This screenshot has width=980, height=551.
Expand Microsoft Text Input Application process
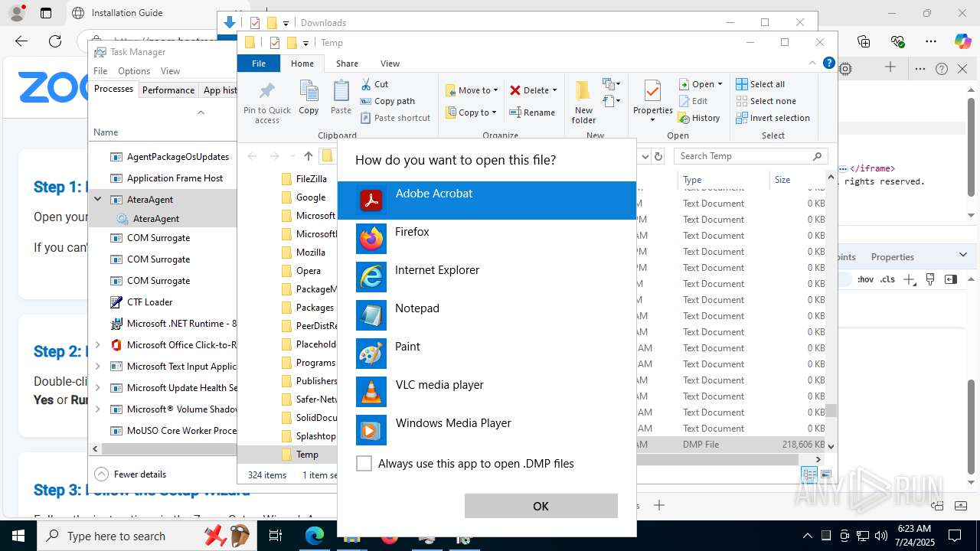[x=97, y=366]
